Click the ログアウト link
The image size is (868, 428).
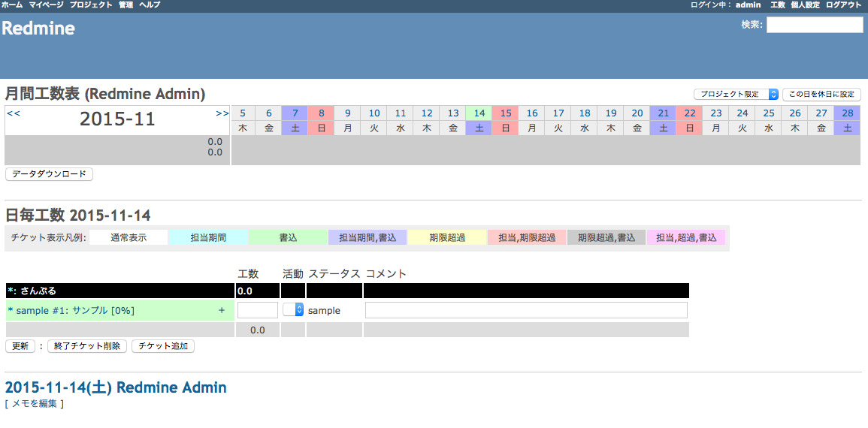[x=844, y=5]
